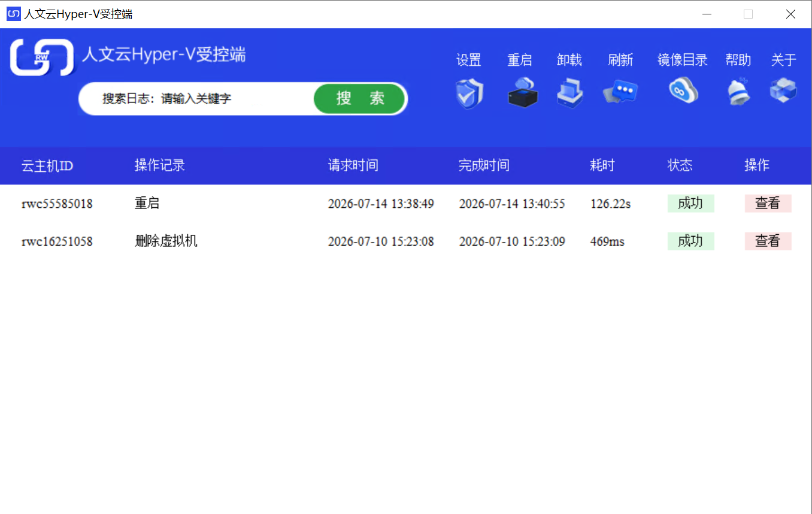
Task: Click completion time 2026-07-14 13:40:55
Action: (512, 204)
